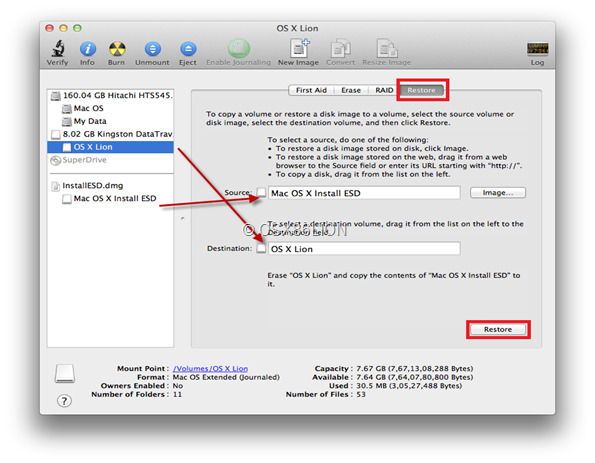595x463 pixels.
Task: Open the /Volumes/OS X Lion mount point link
Action: [x=211, y=369]
